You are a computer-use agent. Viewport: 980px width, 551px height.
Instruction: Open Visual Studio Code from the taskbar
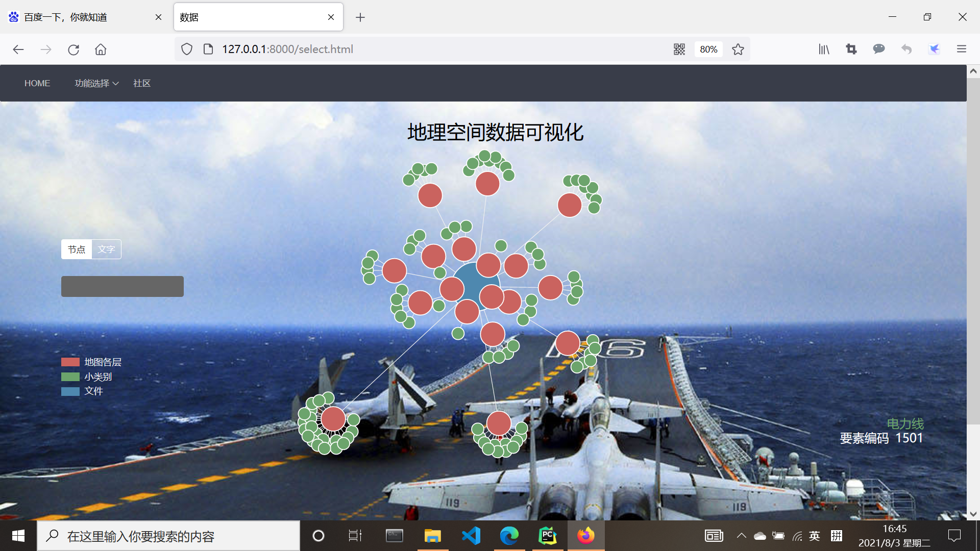coord(471,536)
